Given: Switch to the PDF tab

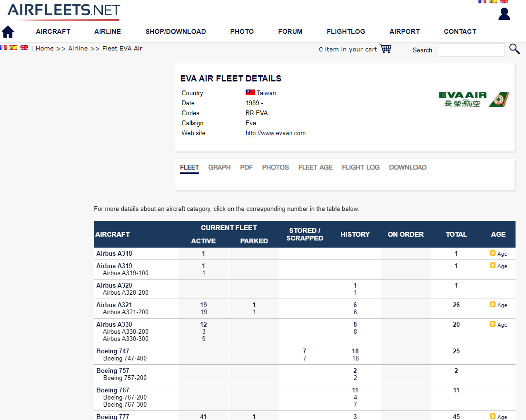Looking at the screenshot, I should point(246,168).
